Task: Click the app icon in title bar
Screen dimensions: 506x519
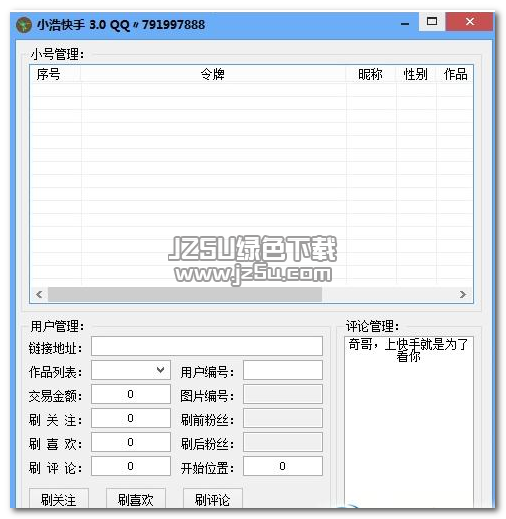Action: point(24,25)
